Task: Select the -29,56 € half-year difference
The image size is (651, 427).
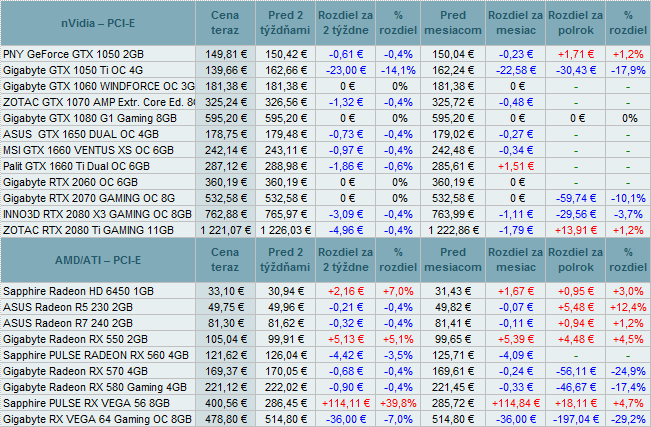Action: pos(576,214)
